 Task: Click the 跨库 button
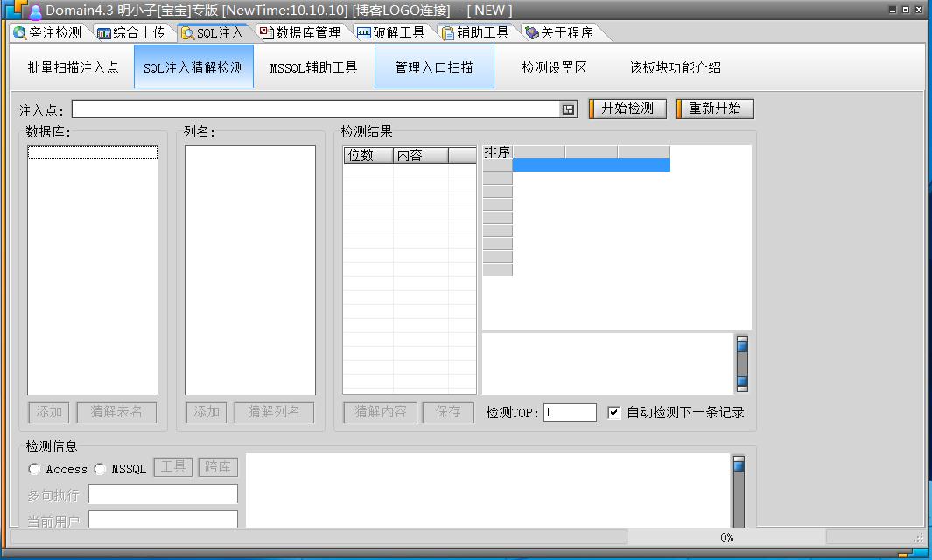point(218,467)
